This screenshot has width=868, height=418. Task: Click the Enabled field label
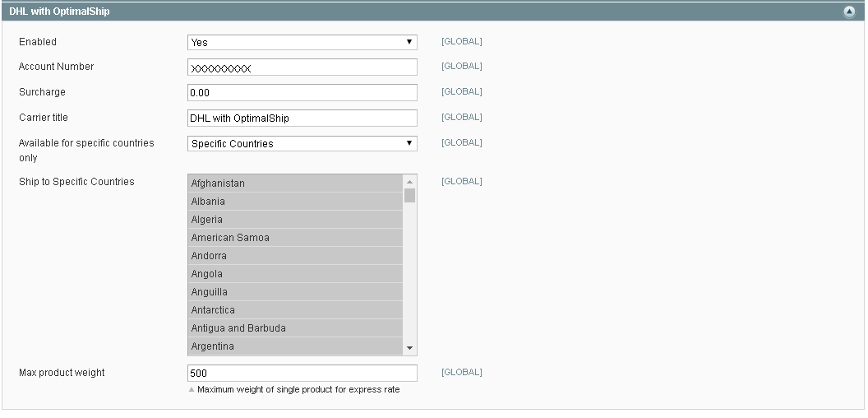click(38, 42)
